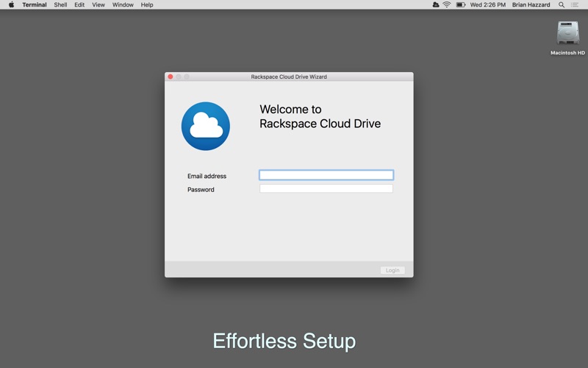Image resolution: width=588 pixels, height=368 pixels.
Task: Open the Brian Hazzard user menu
Action: 531,4
